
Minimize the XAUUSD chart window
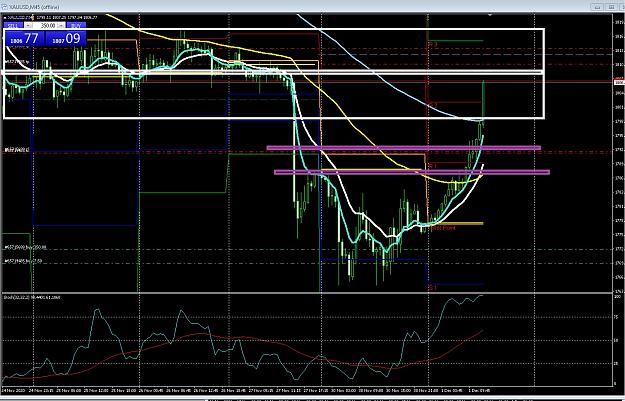(597, 6)
